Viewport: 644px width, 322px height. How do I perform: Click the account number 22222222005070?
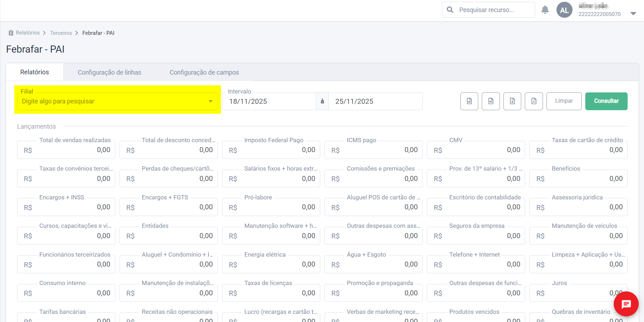(x=600, y=14)
